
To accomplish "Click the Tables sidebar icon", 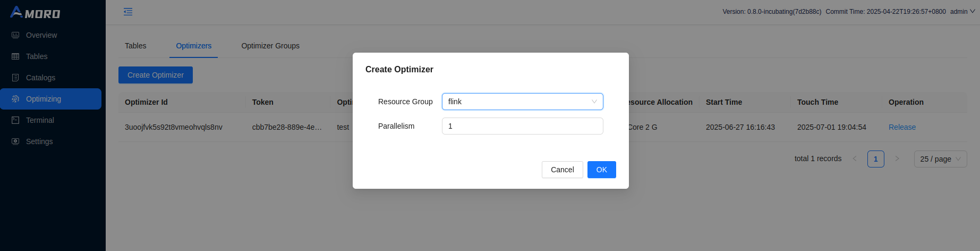I will click(x=15, y=56).
